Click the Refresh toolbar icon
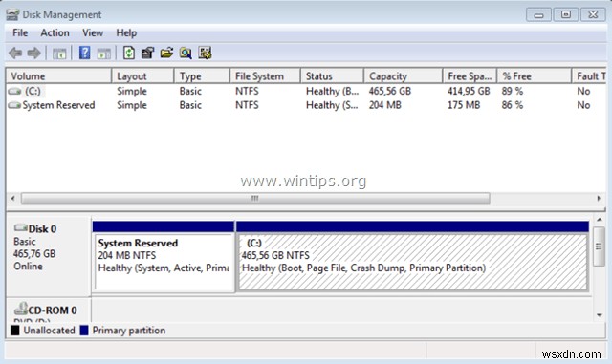The image size is (612, 364). click(x=129, y=53)
